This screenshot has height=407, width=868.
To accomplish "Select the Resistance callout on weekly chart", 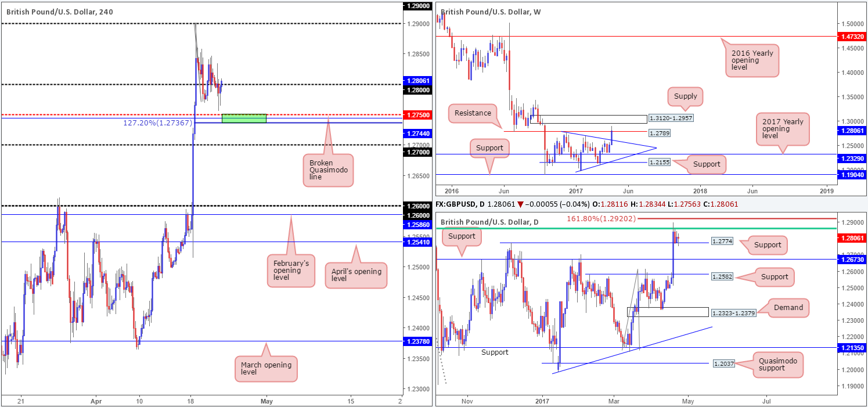I will click(x=473, y=113).
